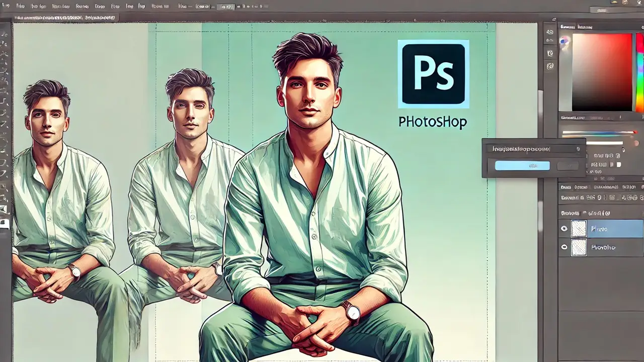This screenshot has width=644, height=362.
Task: Toggle visibility of the second layer
Action: [x=565, y=247]
